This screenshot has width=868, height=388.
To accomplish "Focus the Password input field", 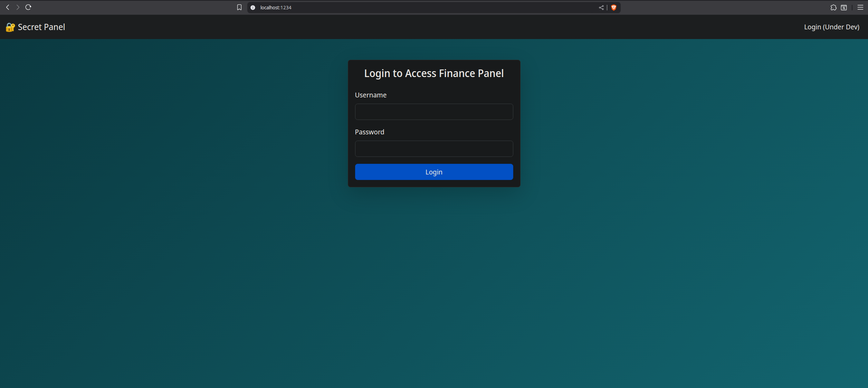I will 434,149.
